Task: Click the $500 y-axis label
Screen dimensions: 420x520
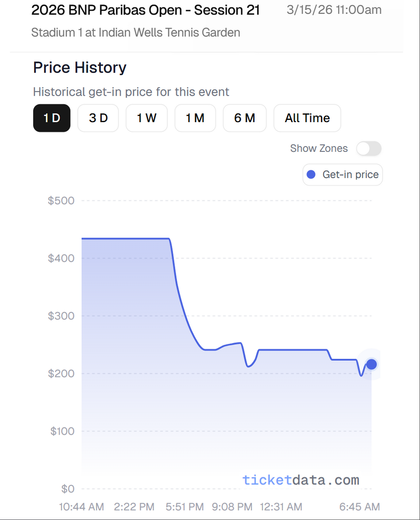Action: coord(61,201)
